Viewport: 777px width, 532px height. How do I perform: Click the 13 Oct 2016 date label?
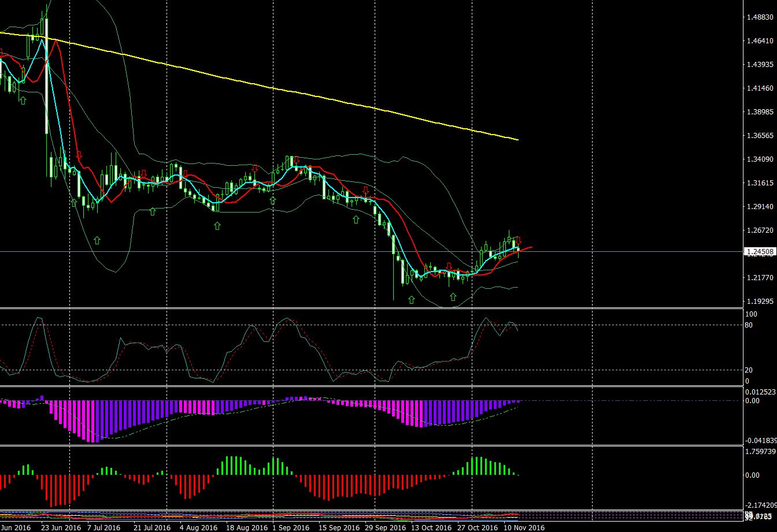tap(431, 527)
